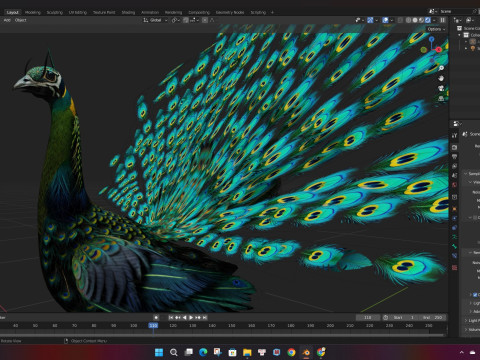480x360 pixels.
Task: Open Blender from the taskbar
Action: pos(306,352)
